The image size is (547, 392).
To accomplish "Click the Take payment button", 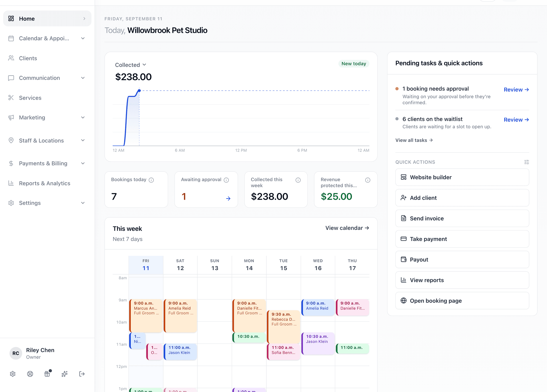I will click(x=462, y=239).
